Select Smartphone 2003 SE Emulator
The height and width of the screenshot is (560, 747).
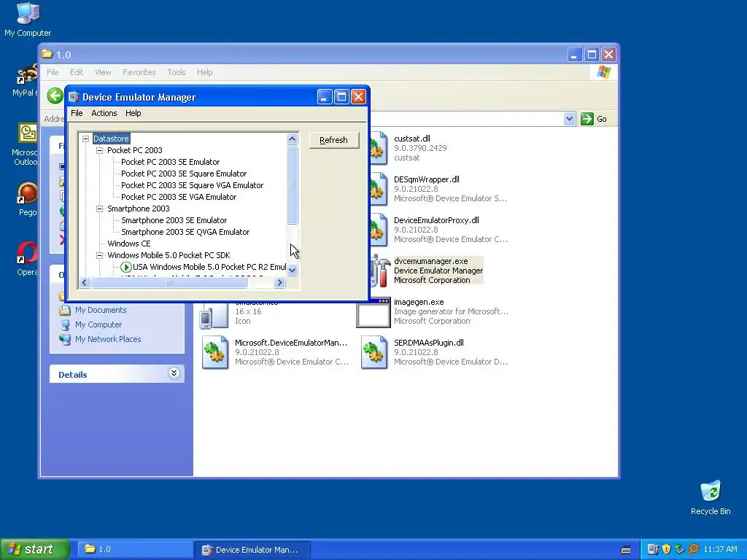point(174,220)
